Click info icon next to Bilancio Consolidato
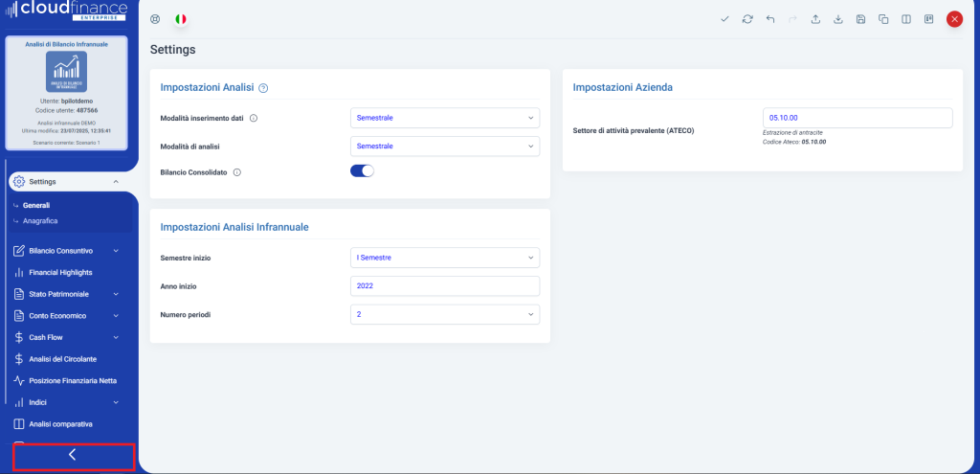Screen dimensions: 980x474 [x=237, y=172]
